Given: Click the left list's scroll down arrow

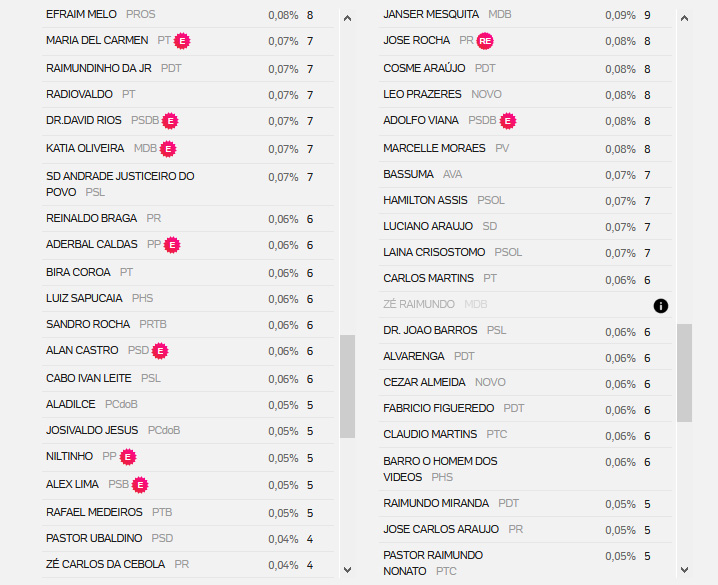Looking at the screenshot, I should click(348, 569).
